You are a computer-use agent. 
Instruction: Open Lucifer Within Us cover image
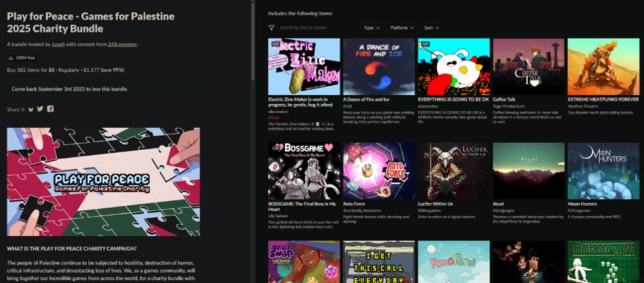454,171
